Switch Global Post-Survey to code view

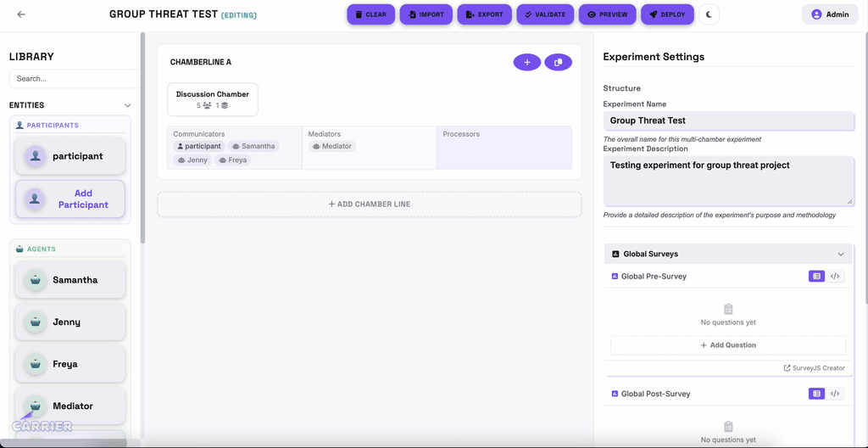click(x=835, y=394)
